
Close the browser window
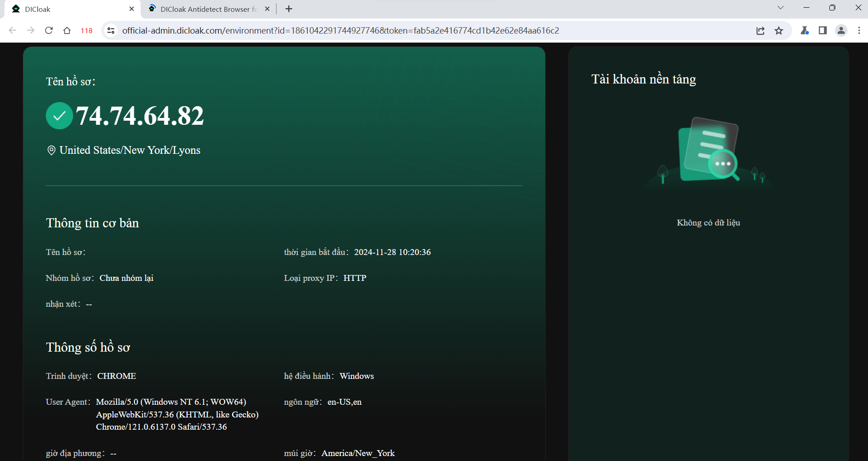pos(858,8)
